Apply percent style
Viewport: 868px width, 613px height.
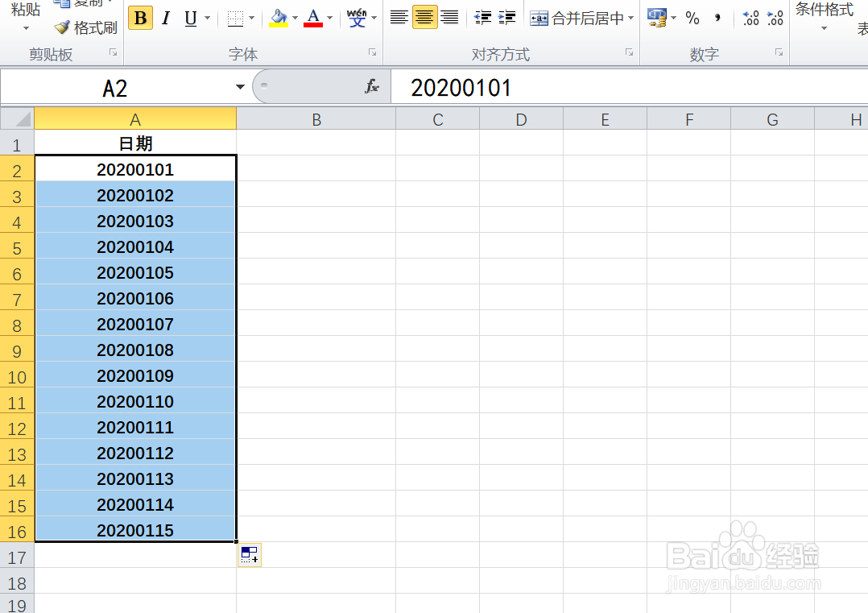692,18
